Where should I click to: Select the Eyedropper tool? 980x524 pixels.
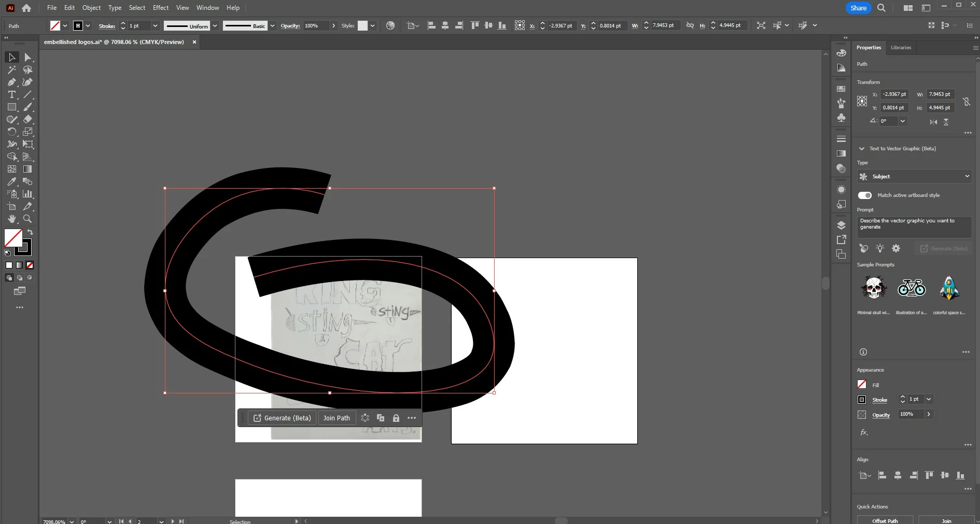(12, 181)
